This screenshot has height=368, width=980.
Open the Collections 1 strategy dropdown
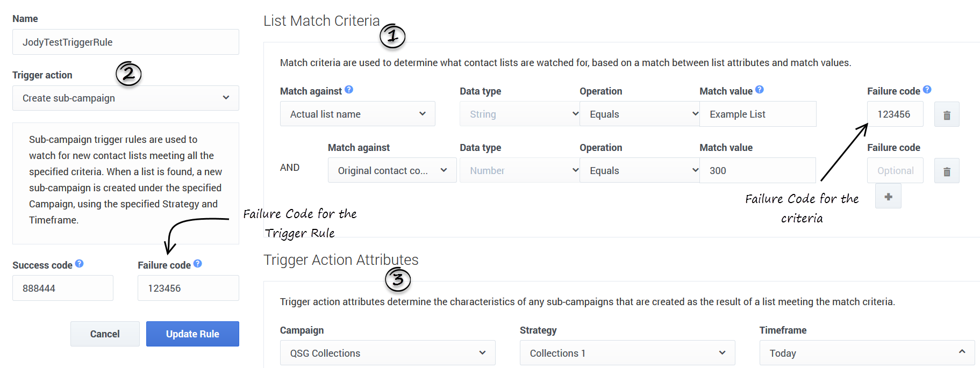627,353
